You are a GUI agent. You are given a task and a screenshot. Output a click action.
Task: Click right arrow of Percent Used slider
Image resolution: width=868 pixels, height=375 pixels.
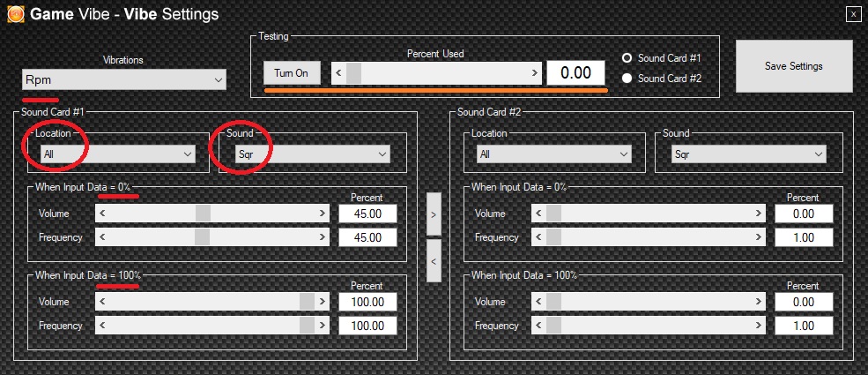click(535, 73)
